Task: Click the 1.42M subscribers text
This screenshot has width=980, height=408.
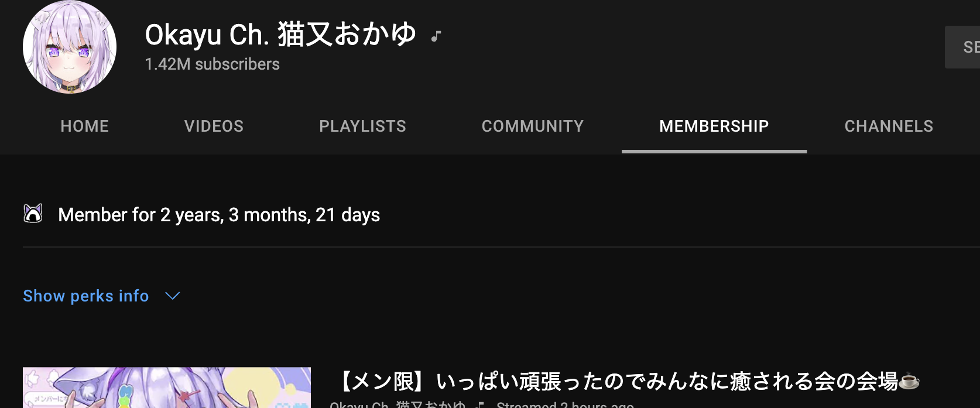Action: pyautogui.click(x=212, y=64)
